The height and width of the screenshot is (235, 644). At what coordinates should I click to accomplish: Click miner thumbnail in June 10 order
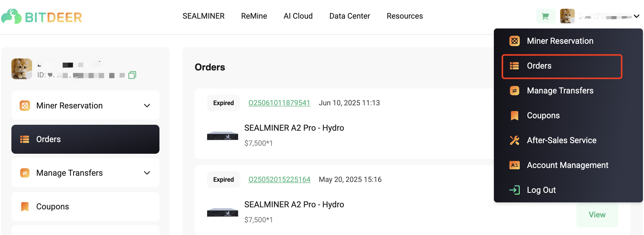[223, 136]
